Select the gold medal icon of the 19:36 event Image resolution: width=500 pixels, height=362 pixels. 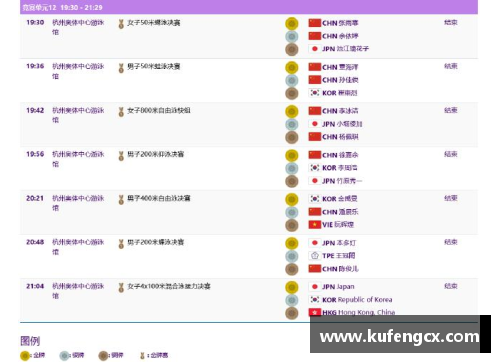(x=292, y=67)
